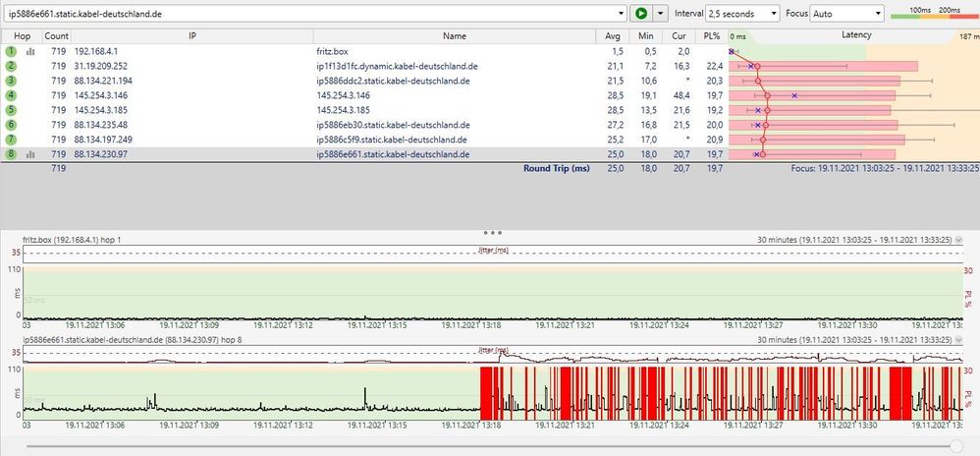
Task: Click the green hop 7 number badge
Action: click(11, 140)
